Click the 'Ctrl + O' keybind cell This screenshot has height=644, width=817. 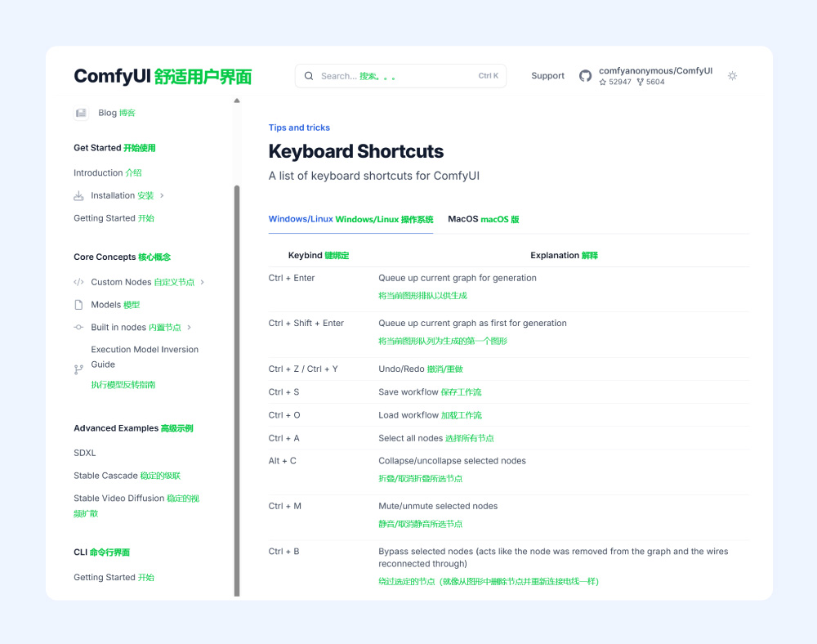pyautogui.click(x=284, y=415)
